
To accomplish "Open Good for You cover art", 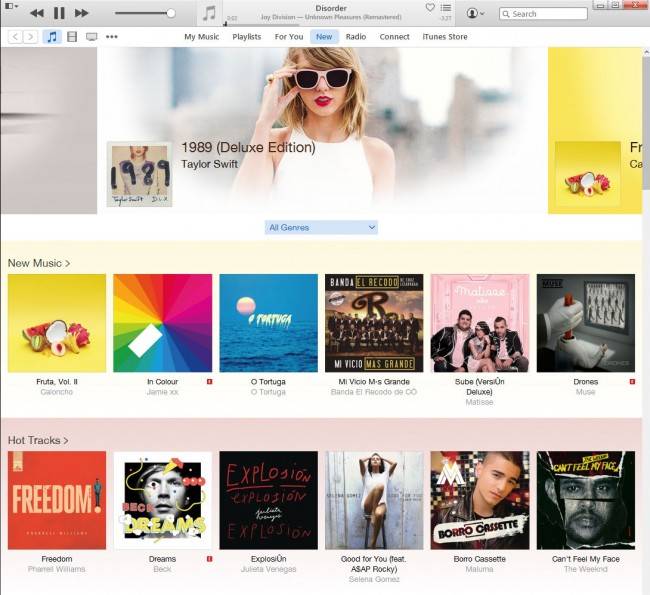I will [374, 500].
